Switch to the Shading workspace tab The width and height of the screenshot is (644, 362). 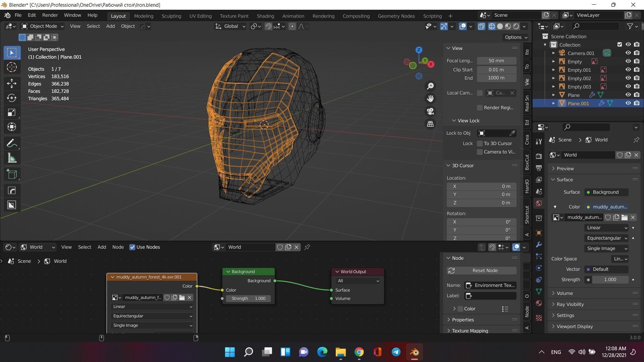265,16
